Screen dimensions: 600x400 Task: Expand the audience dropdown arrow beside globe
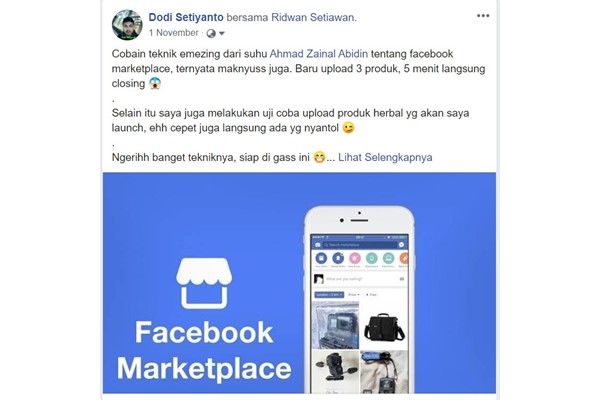(x=222, y=34)
